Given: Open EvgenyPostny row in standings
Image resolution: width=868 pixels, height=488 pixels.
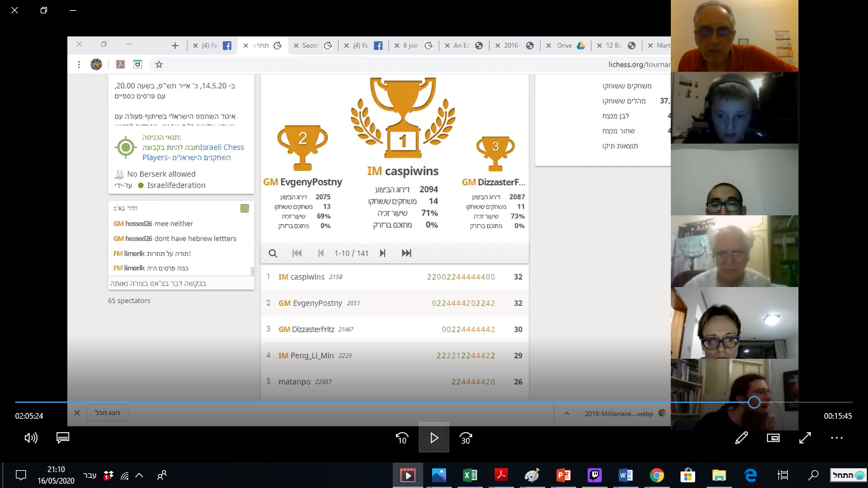Looking at the screenshot, I should (395, 303).
